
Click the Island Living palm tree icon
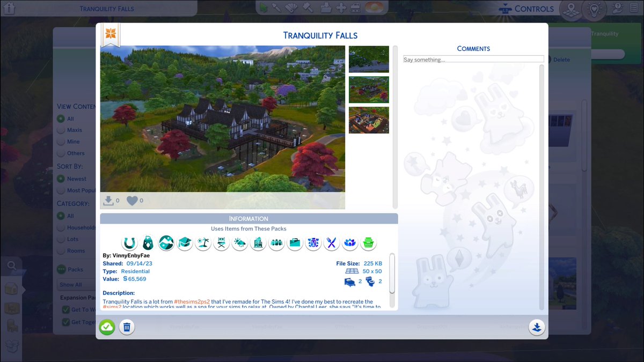tap(203, 243)
